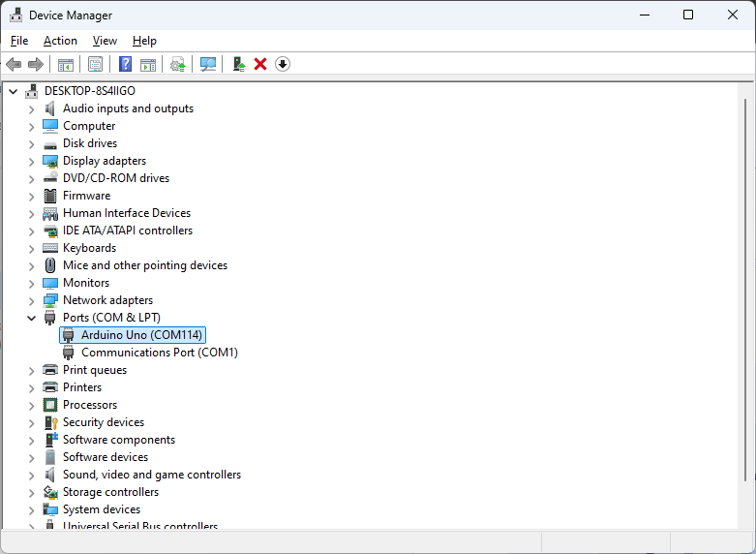Select the Keyboards category
Viewport: 756px width, 554px height.
89,248
